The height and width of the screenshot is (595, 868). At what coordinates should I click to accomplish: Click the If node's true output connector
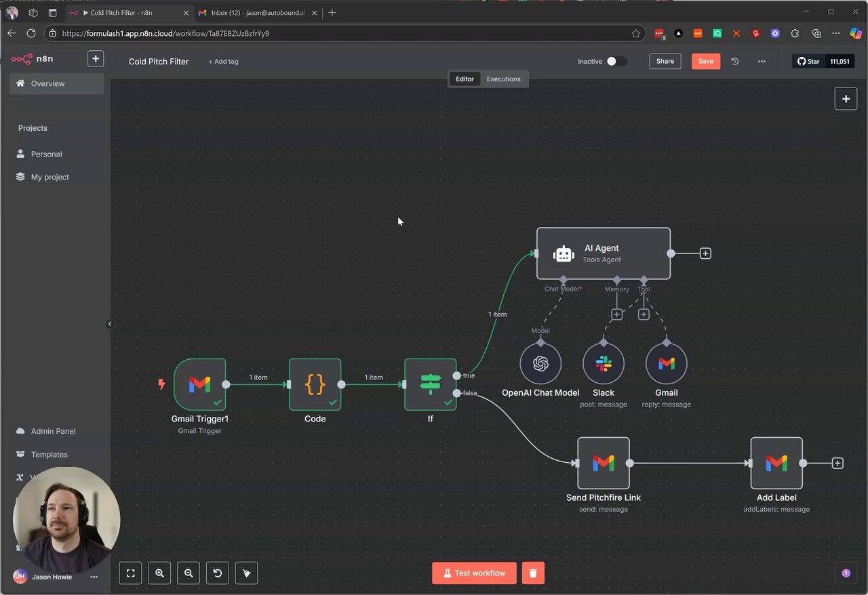pyautogui.click(x=457, y=375)
